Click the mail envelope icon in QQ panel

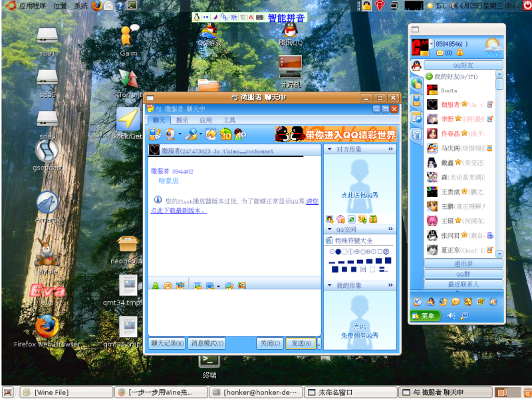click(x=440, y=53)
